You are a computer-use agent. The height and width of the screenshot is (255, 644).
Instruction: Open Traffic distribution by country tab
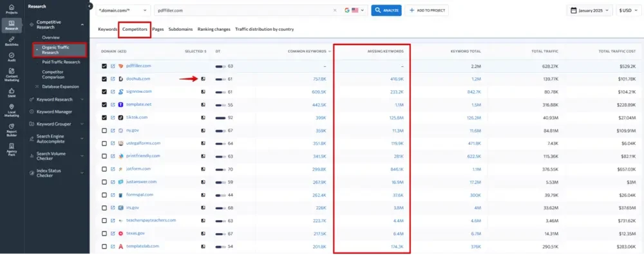265,30
